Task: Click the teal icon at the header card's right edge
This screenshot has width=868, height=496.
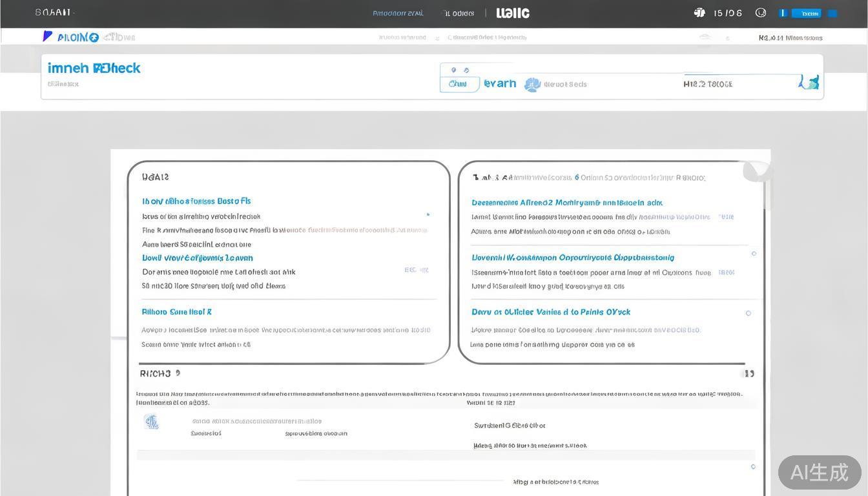Action: tap(809, 82)
